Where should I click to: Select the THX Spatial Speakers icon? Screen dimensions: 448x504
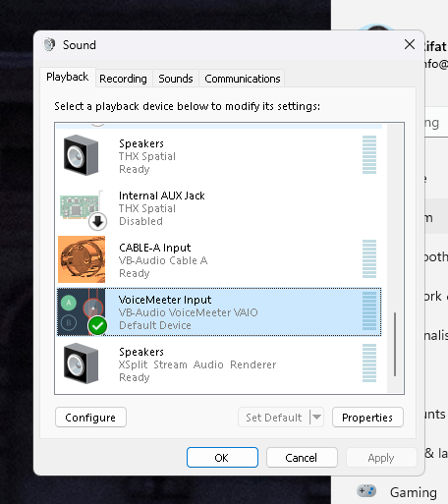pos(81,155)
